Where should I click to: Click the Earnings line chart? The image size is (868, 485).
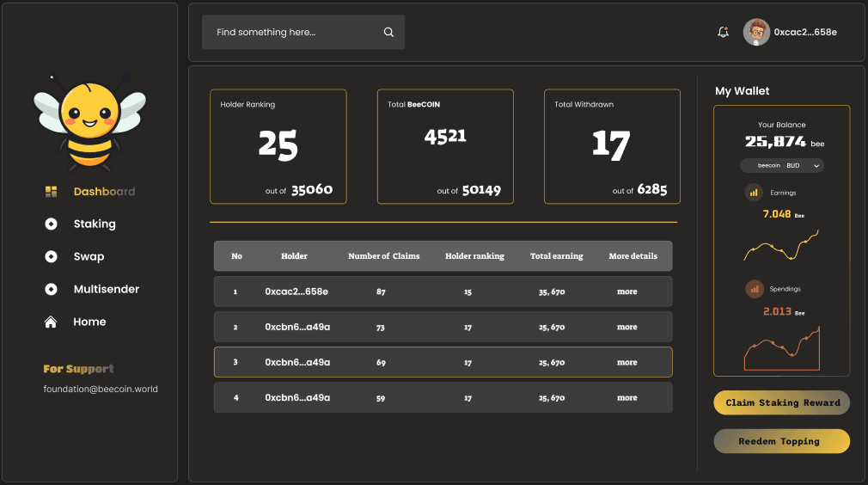[x=781, y=245]
